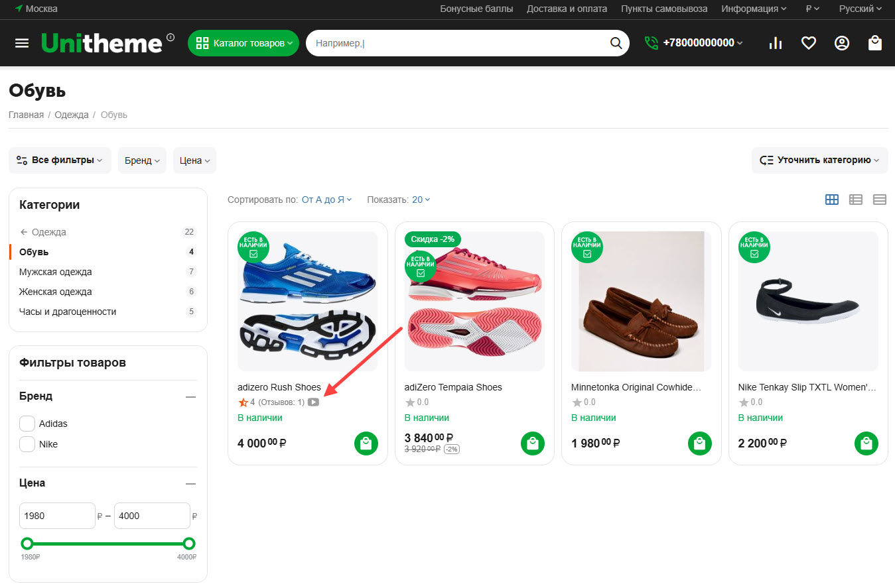Click the minimum price input field showing 1980

[x=57, y=515]
